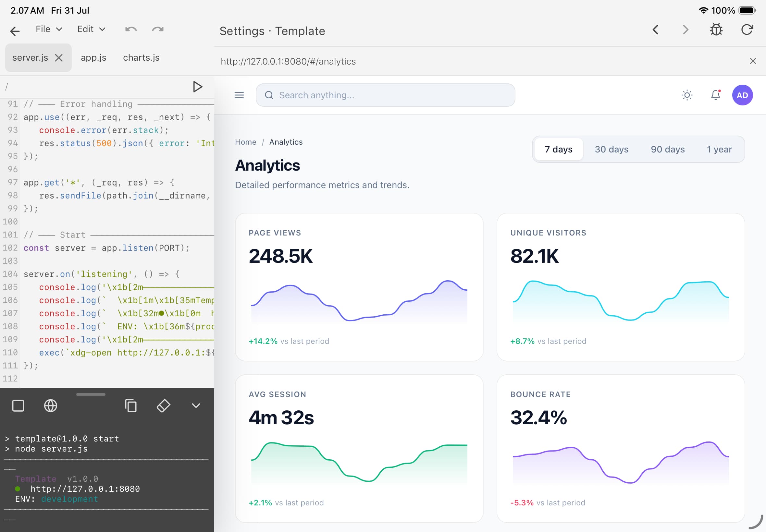
Task: Click the Avg Session sparkline chart
Action: (359, 463)
